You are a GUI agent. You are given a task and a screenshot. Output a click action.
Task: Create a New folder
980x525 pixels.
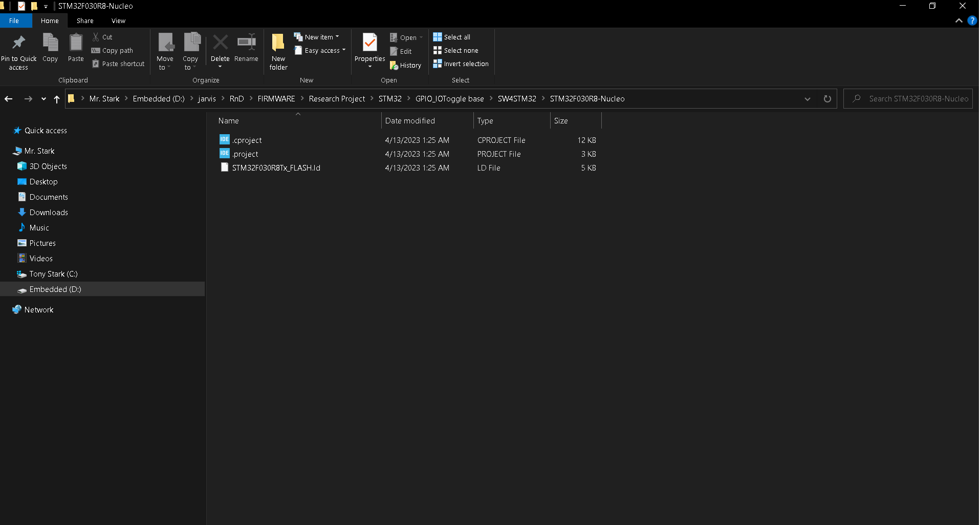pyautogui.click(x=278, y=52)
